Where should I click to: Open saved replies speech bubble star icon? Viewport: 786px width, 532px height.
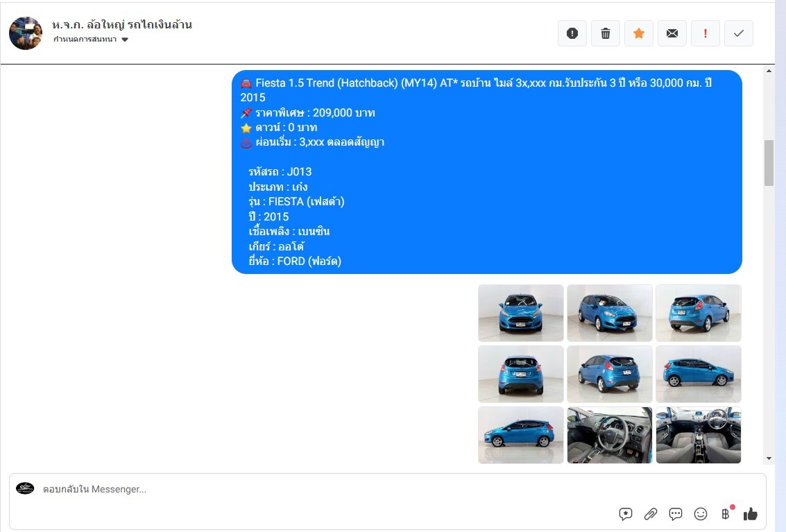click(x=626, y=513)
